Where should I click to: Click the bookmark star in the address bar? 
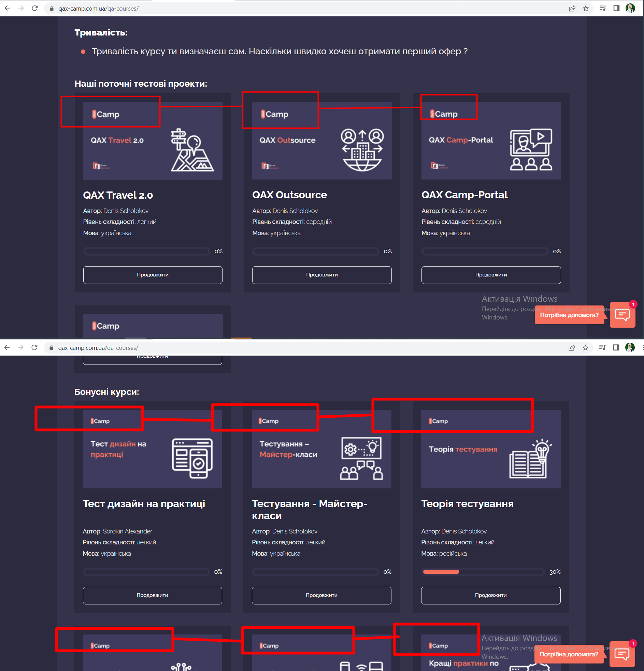click(x=585, y=8)
